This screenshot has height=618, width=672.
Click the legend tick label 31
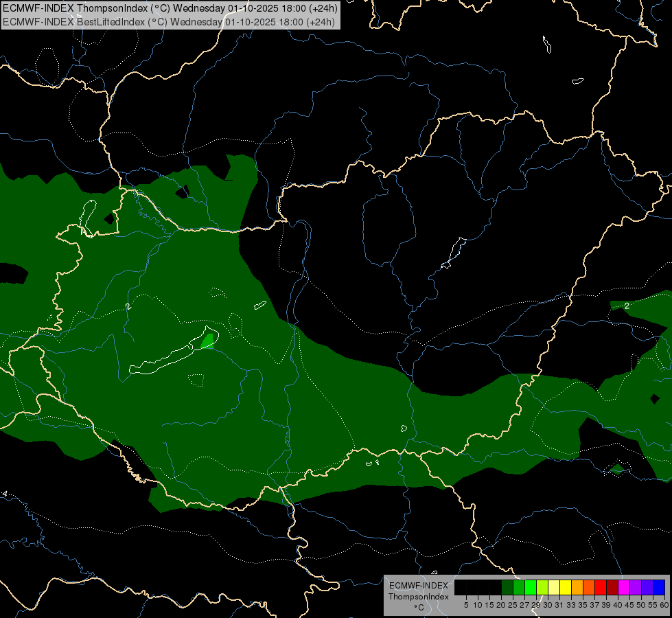tap(559, 605)
